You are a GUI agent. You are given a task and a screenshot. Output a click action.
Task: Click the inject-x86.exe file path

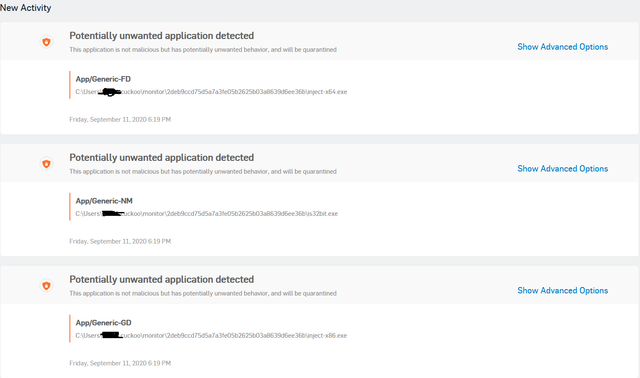pos(211,336)
